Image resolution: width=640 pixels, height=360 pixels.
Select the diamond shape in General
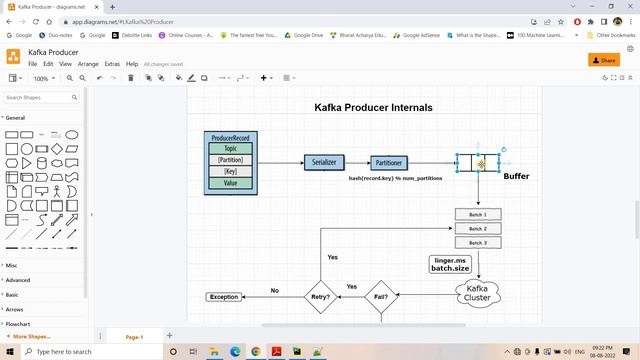tap(57, 149)
